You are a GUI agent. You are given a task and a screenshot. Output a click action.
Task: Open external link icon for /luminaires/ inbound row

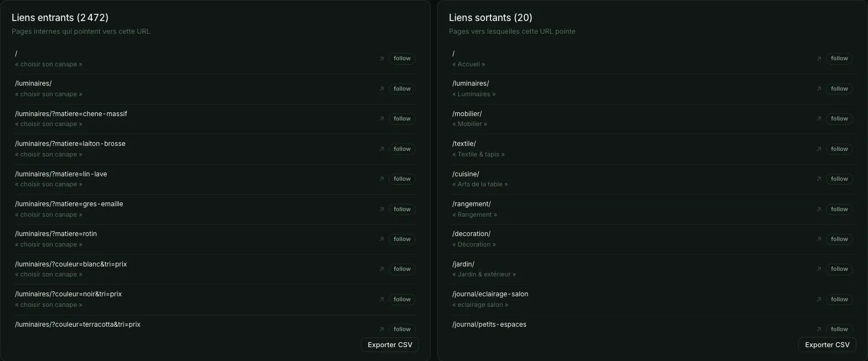pyautogui.click(x=381, y=88)
